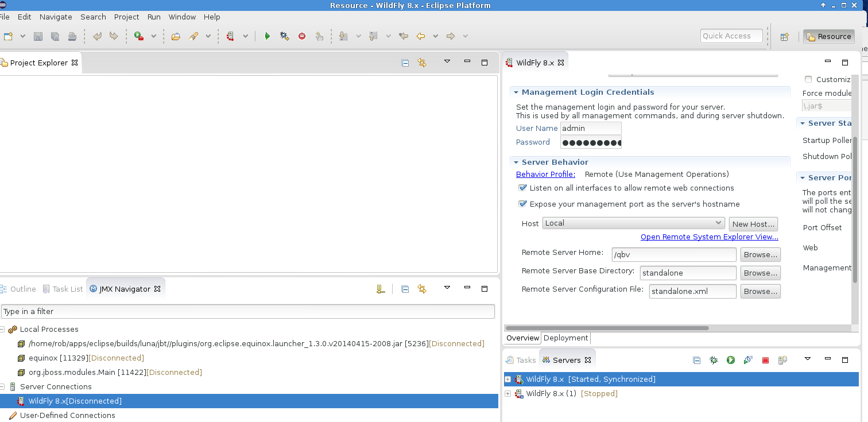
Task: Click the JMX Navigator filter field
Action: (247, 312)
